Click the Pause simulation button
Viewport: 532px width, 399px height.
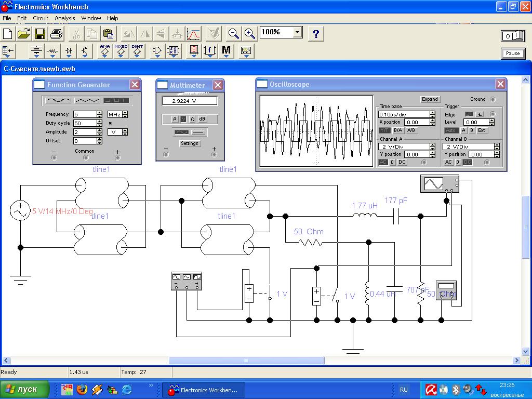pyautogui.click(x=513, y=54)
